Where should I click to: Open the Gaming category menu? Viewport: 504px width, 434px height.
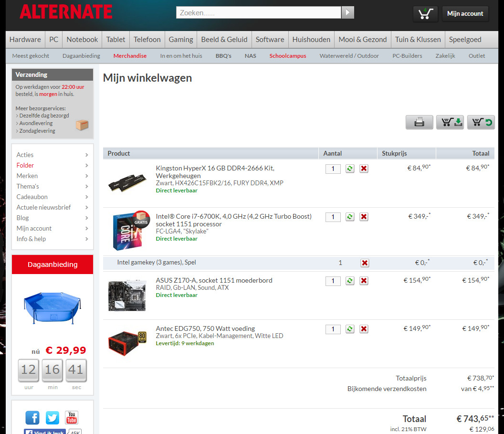tap(181, 40)
